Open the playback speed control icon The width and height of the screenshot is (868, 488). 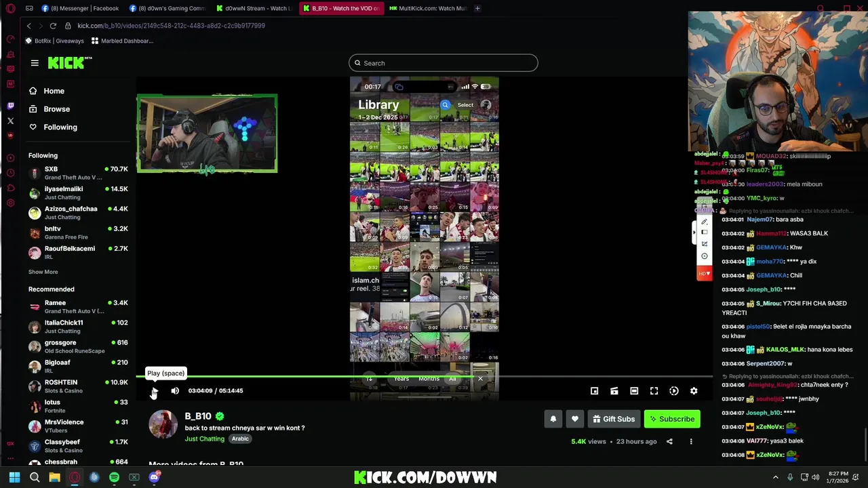[673, 390]
